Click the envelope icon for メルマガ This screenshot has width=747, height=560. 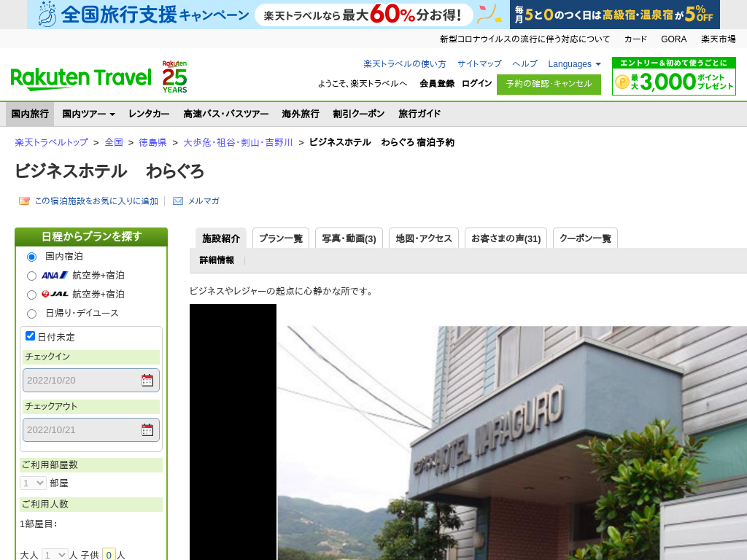[x=178, y=201]
